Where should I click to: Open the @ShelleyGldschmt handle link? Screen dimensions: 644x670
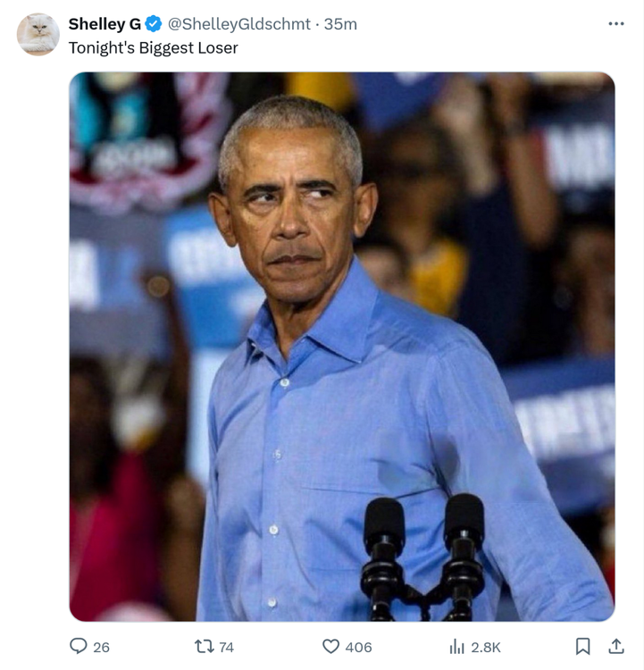pos(239,24)
